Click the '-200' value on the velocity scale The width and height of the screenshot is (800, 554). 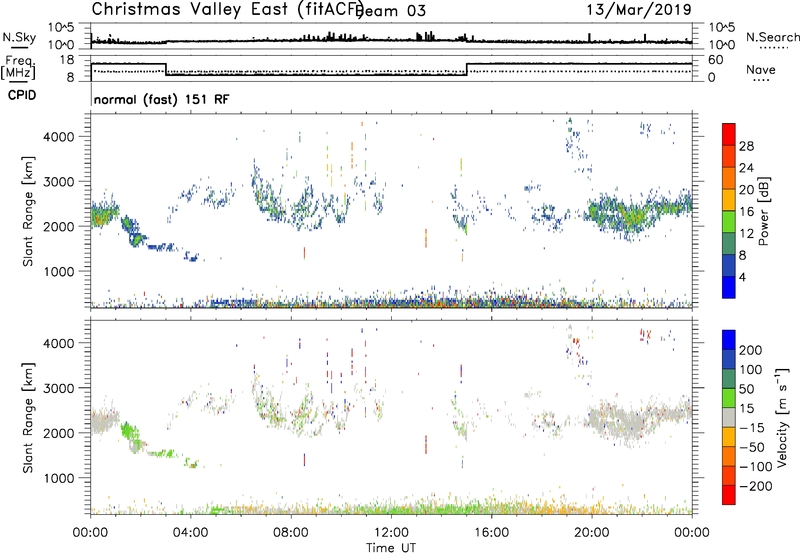click(756, 486)
